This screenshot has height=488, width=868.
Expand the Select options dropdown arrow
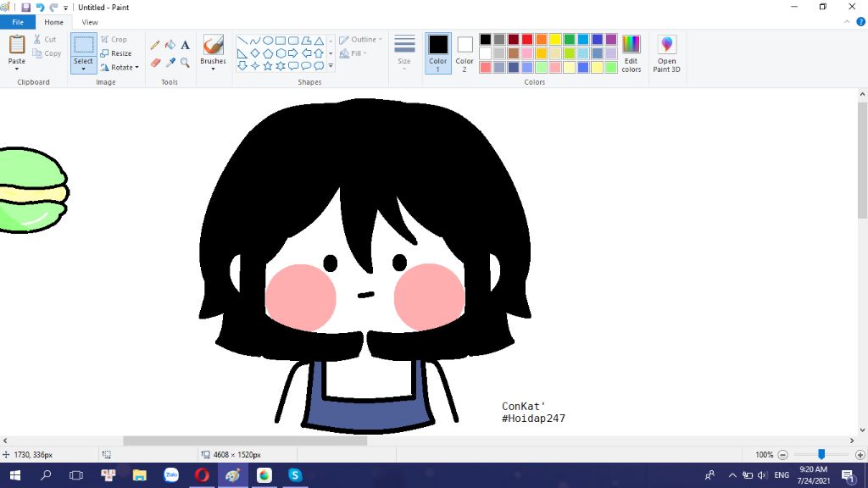pyautogui.click(x=84, y=69)
